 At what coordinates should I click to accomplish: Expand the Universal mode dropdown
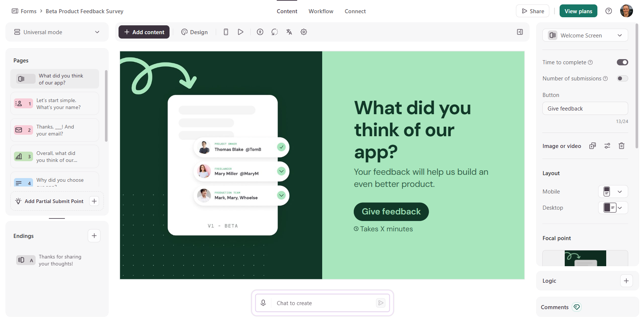(57, 32)
